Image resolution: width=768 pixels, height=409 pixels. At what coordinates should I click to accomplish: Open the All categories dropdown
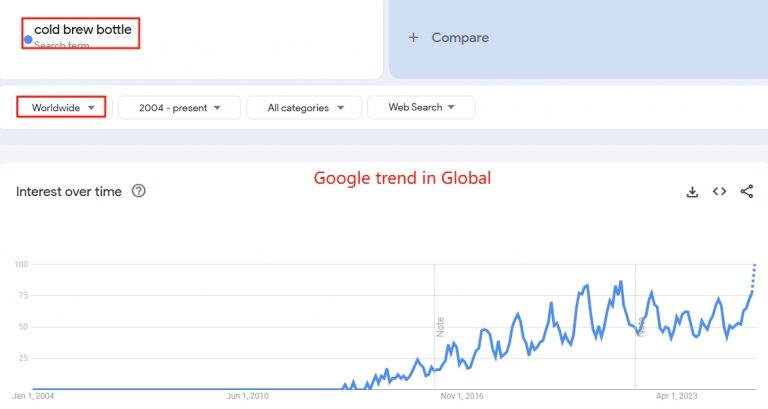[304, 107]
